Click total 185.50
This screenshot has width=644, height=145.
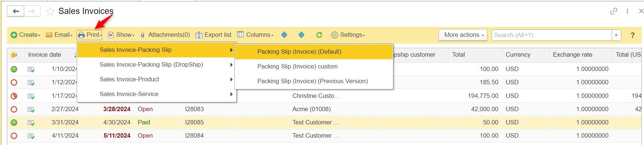tap(489, 82)
